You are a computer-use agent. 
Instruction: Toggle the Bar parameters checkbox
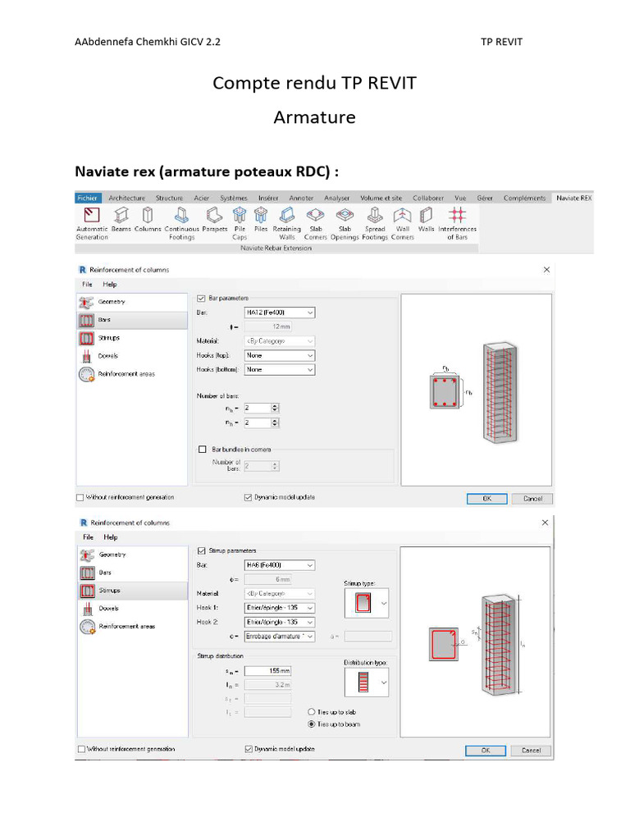pyautogui.click(x=202, y=299)
